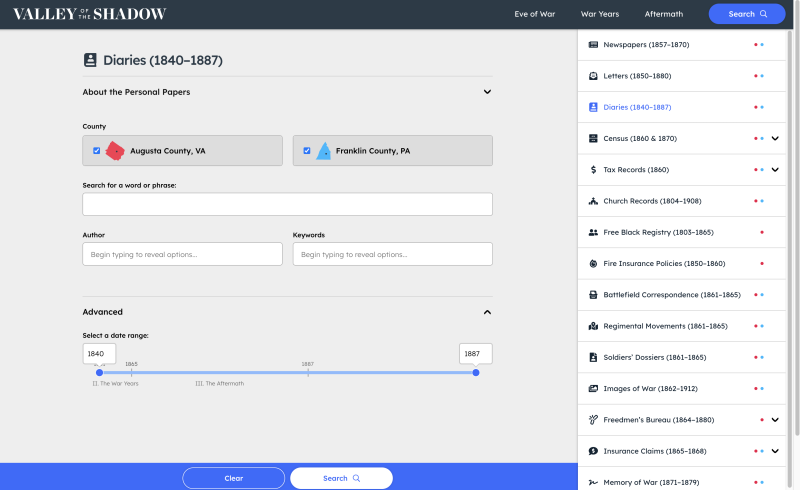Click the Diaries heading book icon
800x490 pixels.
90,60
